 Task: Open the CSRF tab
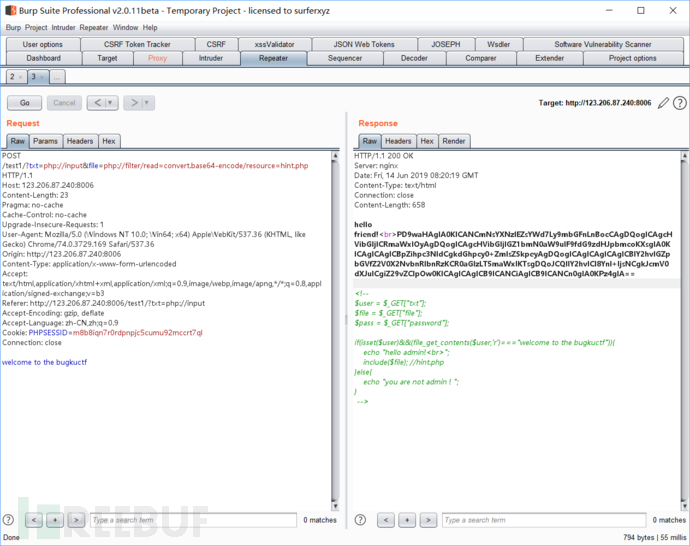pyautogui.click(x=216, y=44)
